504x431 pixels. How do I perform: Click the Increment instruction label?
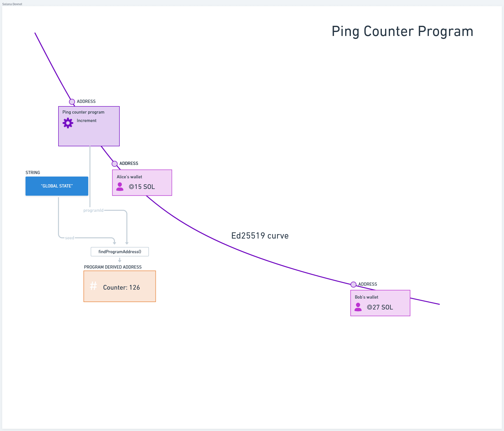[86, 121]
